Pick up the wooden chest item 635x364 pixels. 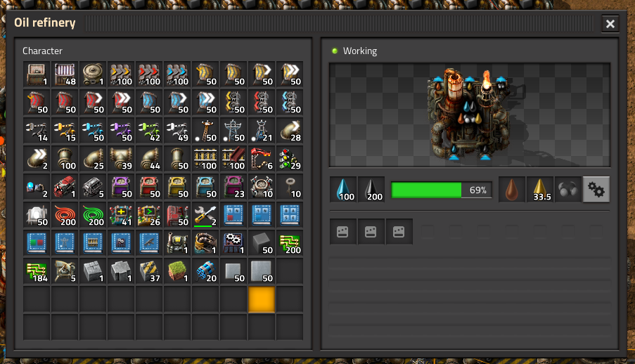point(37,74)
